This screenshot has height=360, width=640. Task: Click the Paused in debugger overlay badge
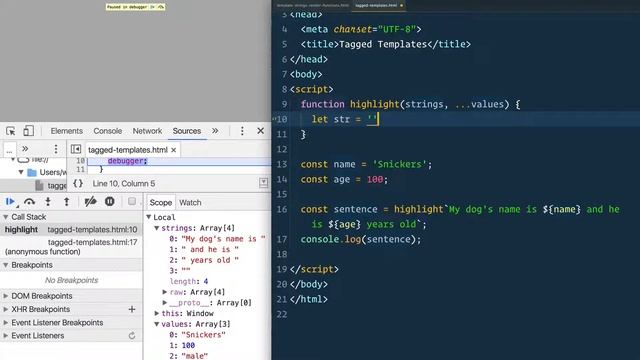[136, 7]
